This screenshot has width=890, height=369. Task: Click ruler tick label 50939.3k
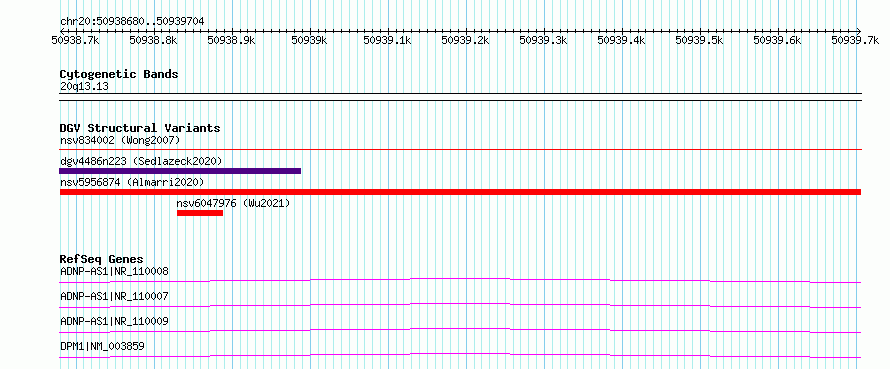click(x=544, y=40)
